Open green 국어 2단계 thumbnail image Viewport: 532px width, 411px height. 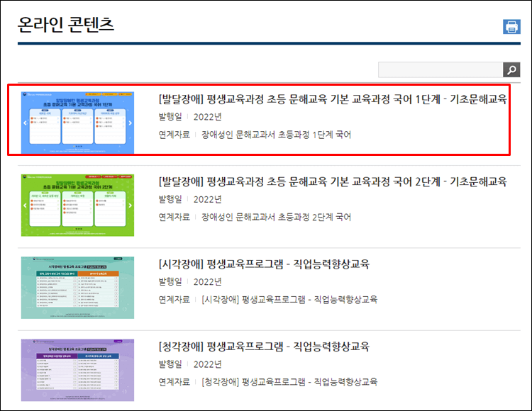coord(78,205)
